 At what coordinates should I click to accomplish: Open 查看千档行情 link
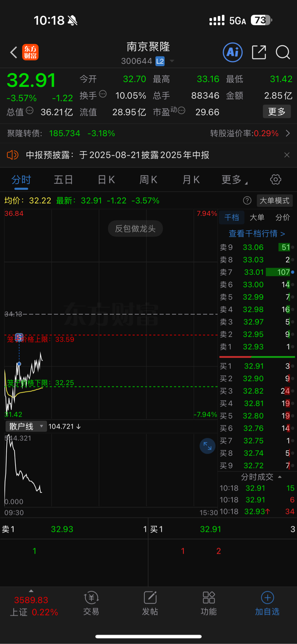click(257, 234)
